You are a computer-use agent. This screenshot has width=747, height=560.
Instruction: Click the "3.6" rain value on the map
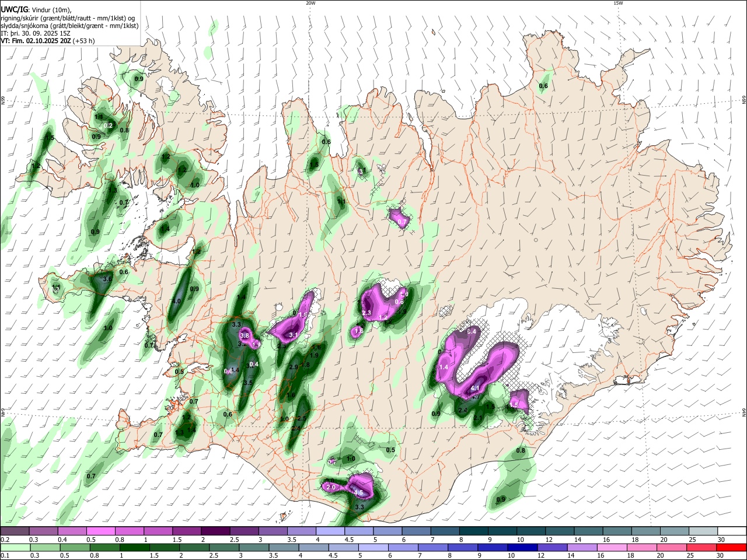coord(107,279)
